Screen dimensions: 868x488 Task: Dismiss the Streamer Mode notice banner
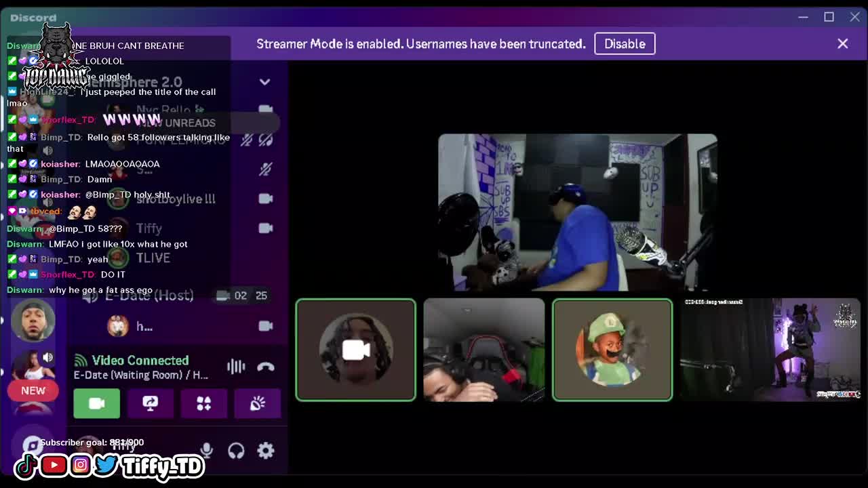(842, 43)
